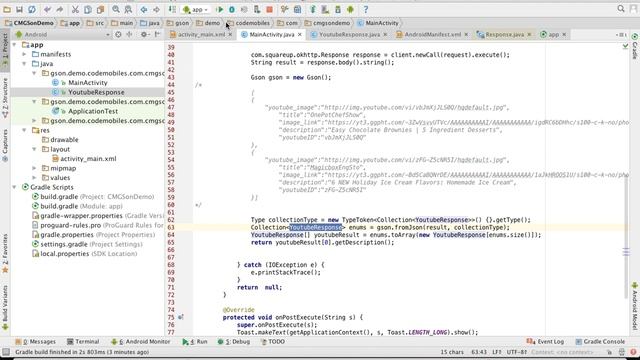Screen dimensions: 640x360
Task: Click the Help question mark icon
Action: point(366,9)
